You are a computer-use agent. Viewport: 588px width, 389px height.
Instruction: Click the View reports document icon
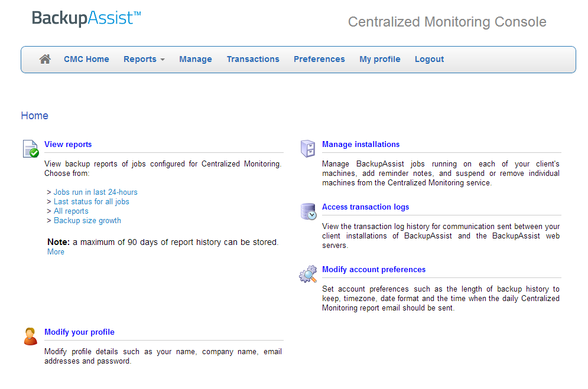[x=31, y=149]
